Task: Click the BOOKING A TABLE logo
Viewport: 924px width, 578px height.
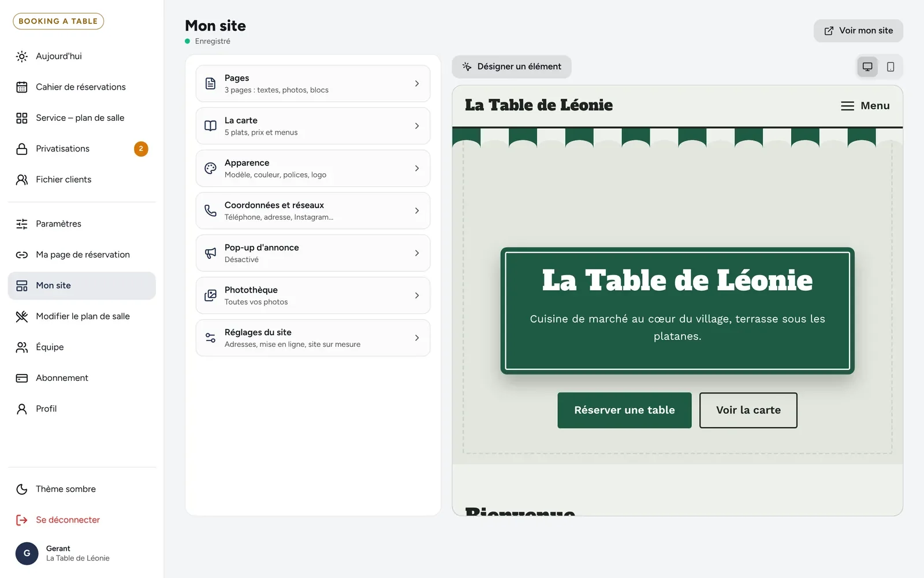Action: [58, 21]
